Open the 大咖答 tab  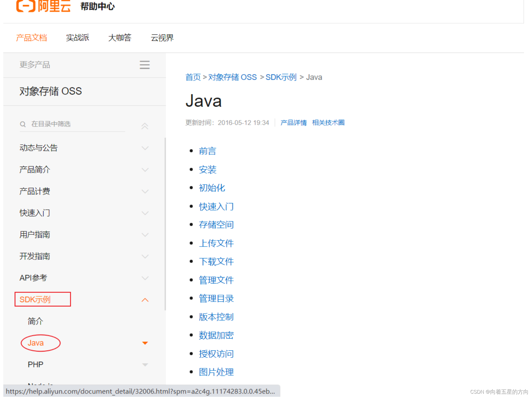pyautogui.click(x=120, y=38)
